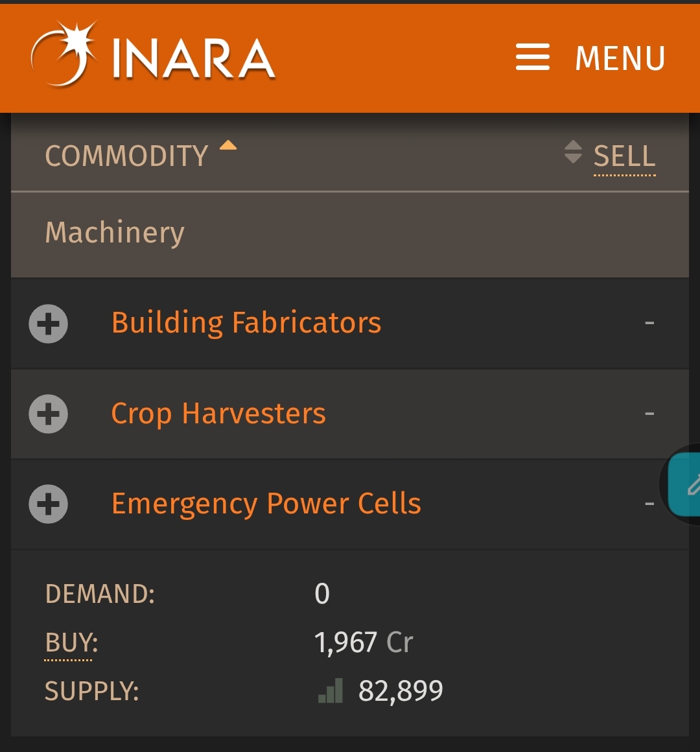Click the SELL column sort arrows
Viewport: 700px width, 752px height.
[x=573, y=152]
